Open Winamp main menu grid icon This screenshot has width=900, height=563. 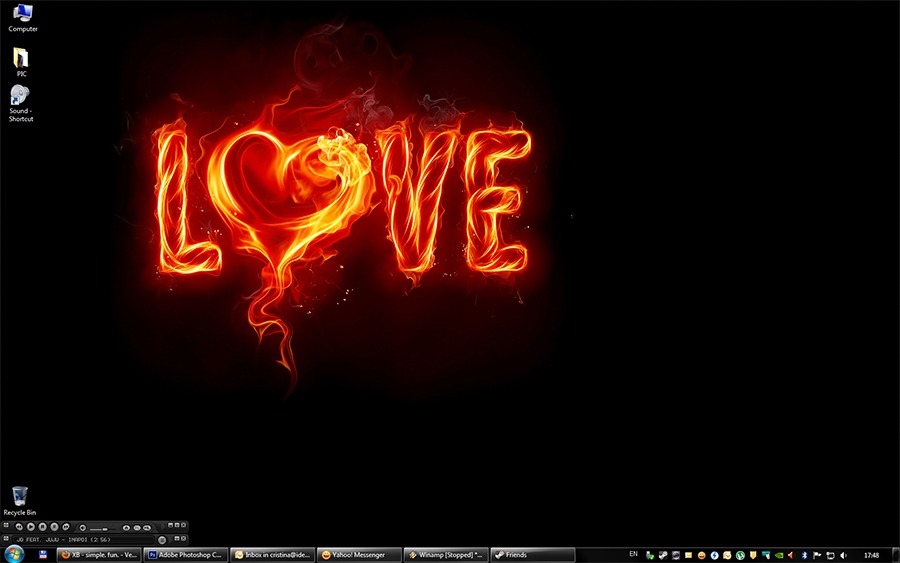pos(6,525)
